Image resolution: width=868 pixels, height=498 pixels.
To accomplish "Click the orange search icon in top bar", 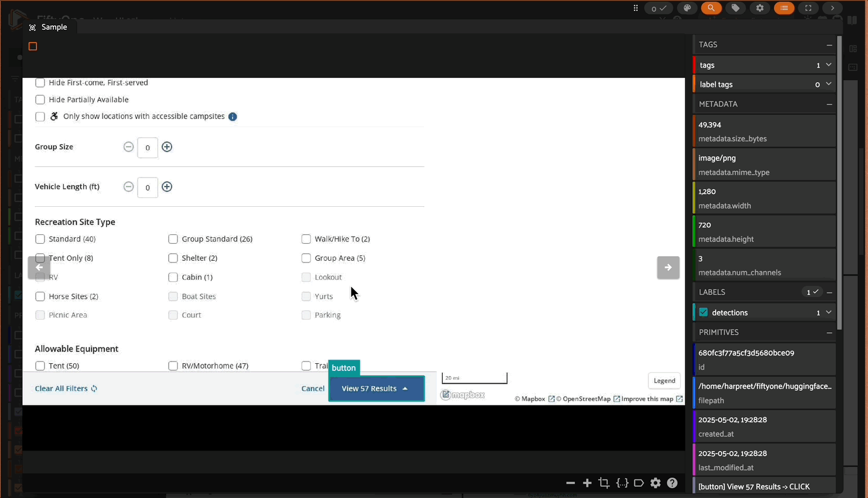I will point(711,8).
